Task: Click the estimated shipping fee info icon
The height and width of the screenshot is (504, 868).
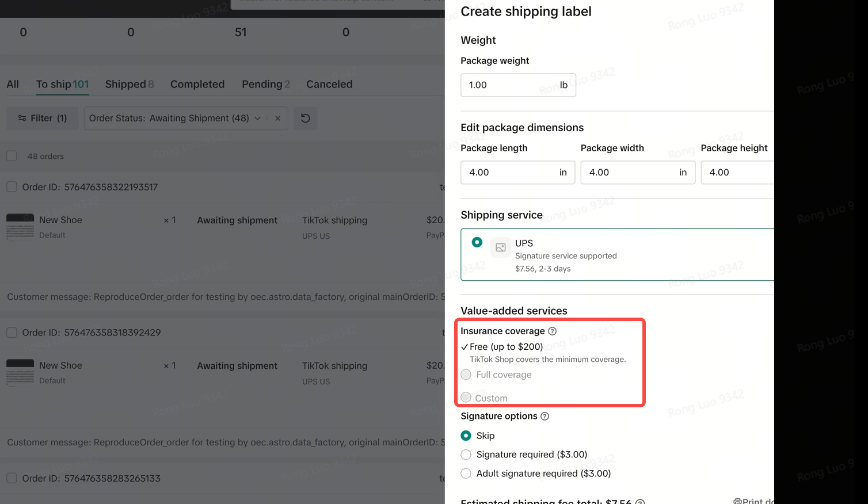Action: tap(639, 502)
